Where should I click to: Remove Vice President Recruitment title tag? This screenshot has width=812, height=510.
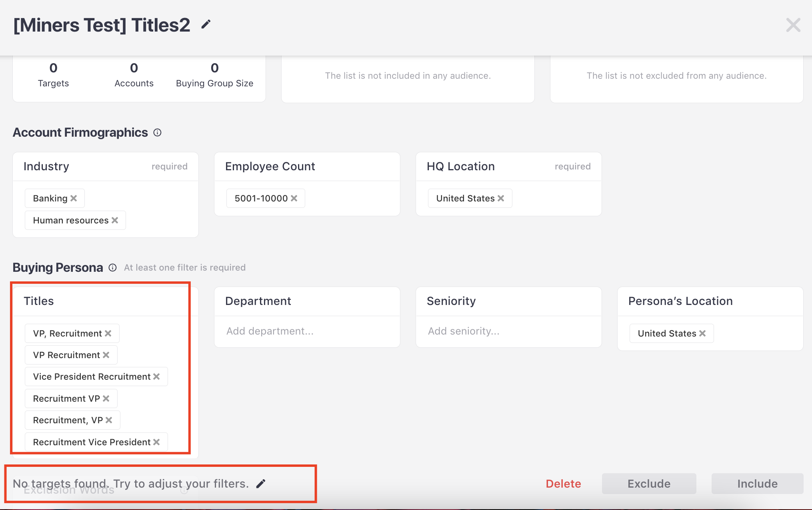tap(156, 377)
